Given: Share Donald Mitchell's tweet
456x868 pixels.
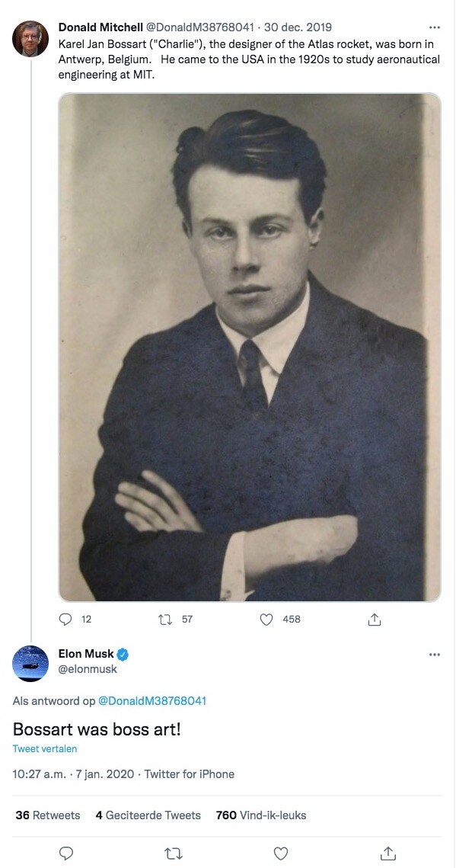Looking at the screenshot, I should pos(374,620).
